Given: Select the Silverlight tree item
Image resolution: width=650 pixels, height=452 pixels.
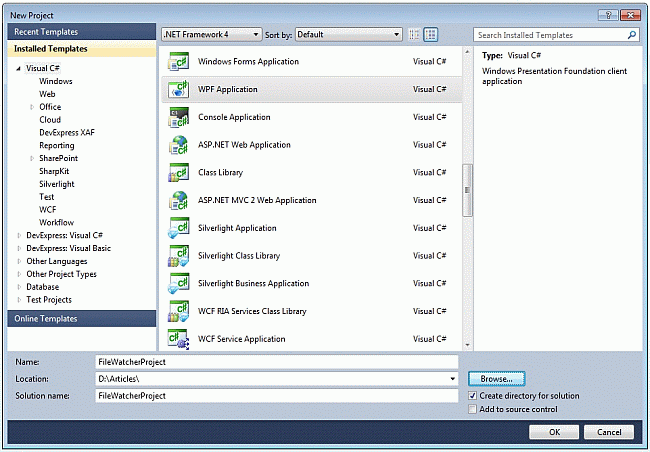Looking at the screenshot, I should [56, 184].
